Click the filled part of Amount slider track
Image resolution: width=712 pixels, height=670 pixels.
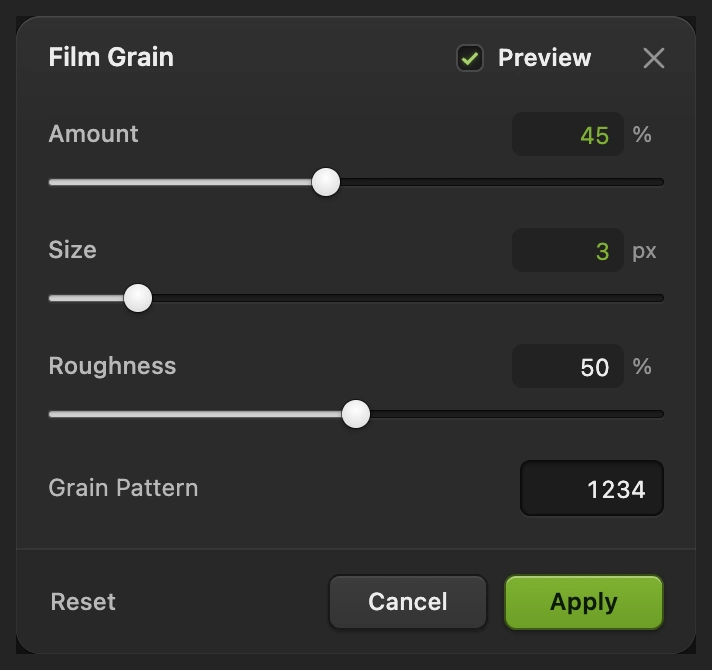point(180,182)
